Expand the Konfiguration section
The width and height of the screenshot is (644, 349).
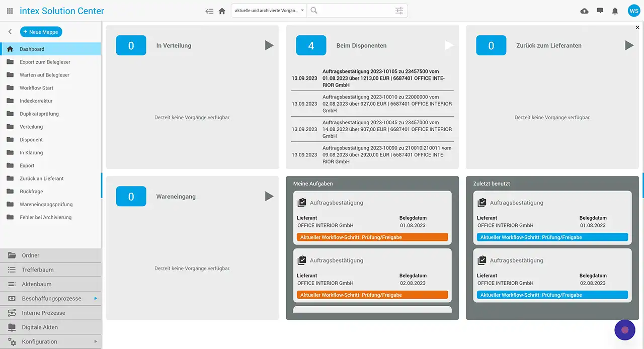click(51, 341)
